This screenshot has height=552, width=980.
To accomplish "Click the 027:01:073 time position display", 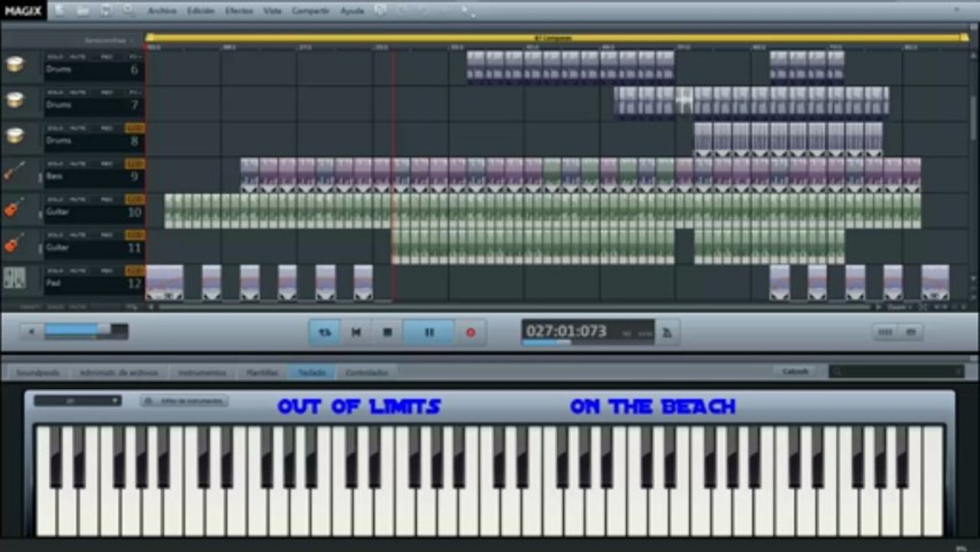I will tap(588, 331).
